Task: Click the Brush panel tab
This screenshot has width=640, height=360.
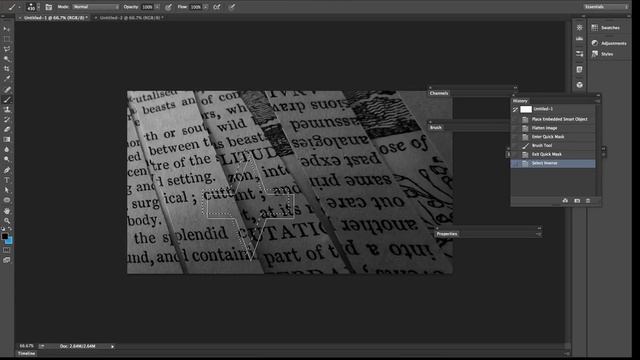Action: tap(436, 127)
